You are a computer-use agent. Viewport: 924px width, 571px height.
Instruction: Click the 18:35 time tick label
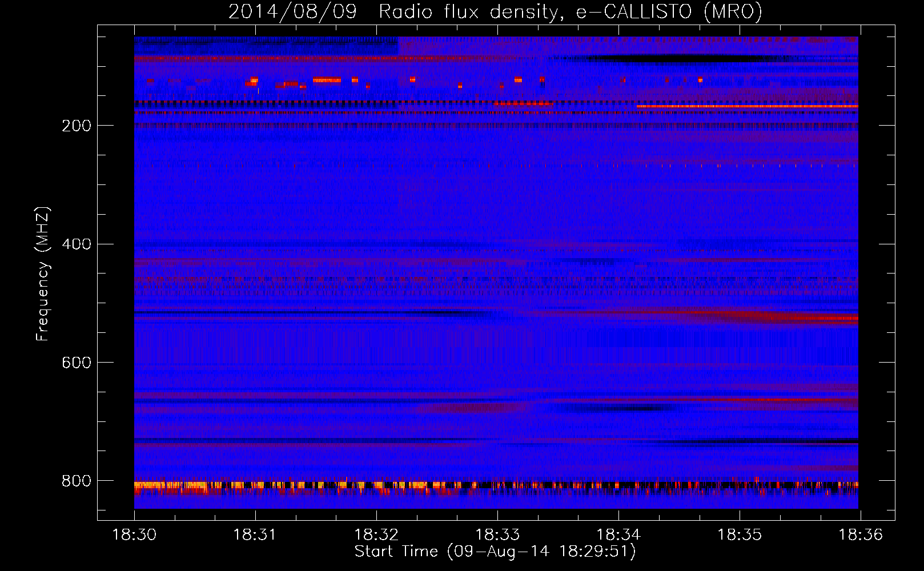click(x=740, y=534)
